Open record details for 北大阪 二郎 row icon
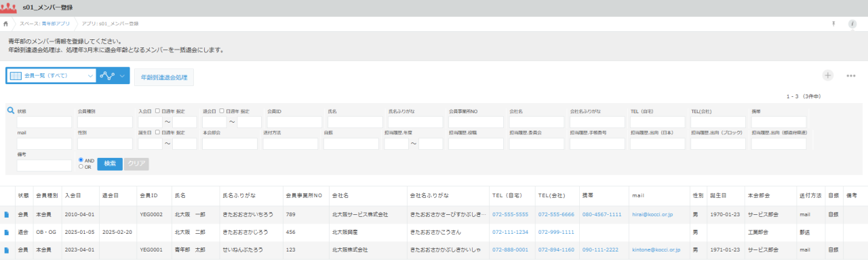Image resolution: width=868 pixels, height=261 pixels. 7,232
